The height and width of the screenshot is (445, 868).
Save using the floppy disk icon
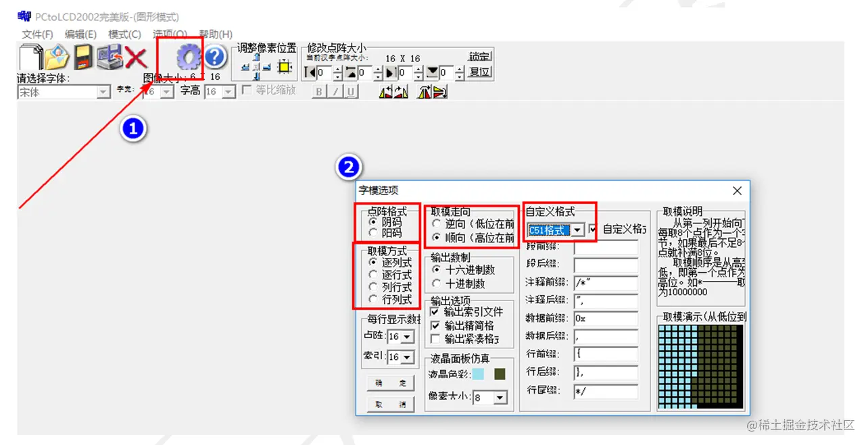[x=83, y=57]
